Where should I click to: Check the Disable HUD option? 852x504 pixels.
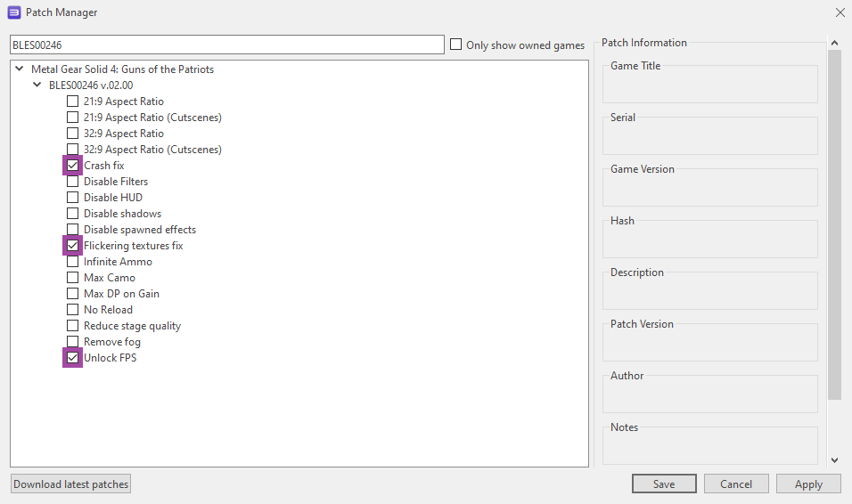[x=73, y=198]
